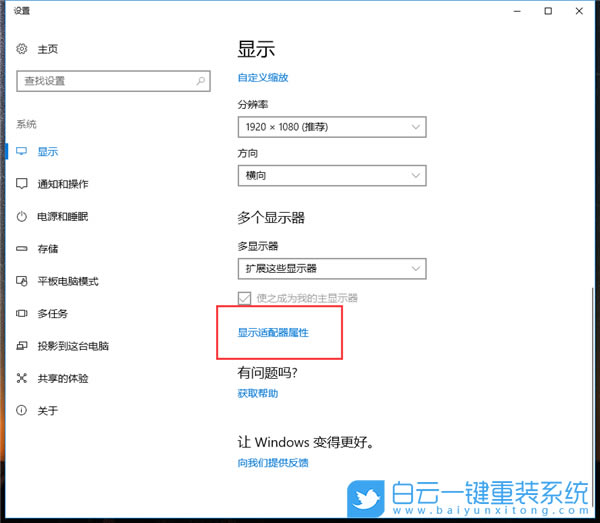This screenshot has width=600, height=523.
Task: Open 共享的体验 settings
Action: 63,378
